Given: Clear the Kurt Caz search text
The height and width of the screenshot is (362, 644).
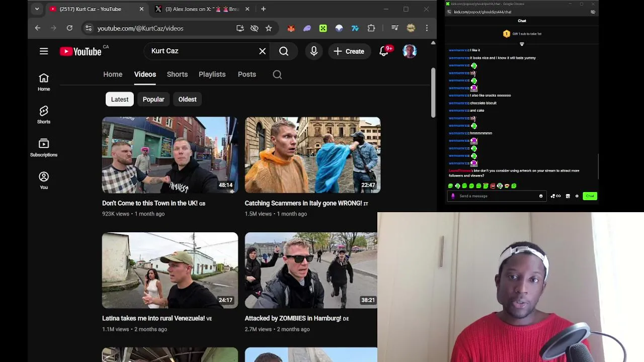Looking at the screenshot, I should [263, 51].
